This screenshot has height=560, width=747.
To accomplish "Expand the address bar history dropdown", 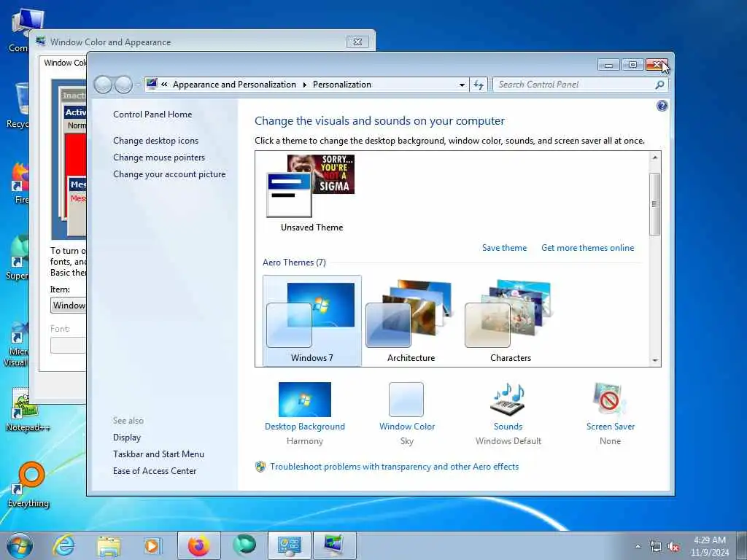I will pos(462,85).
